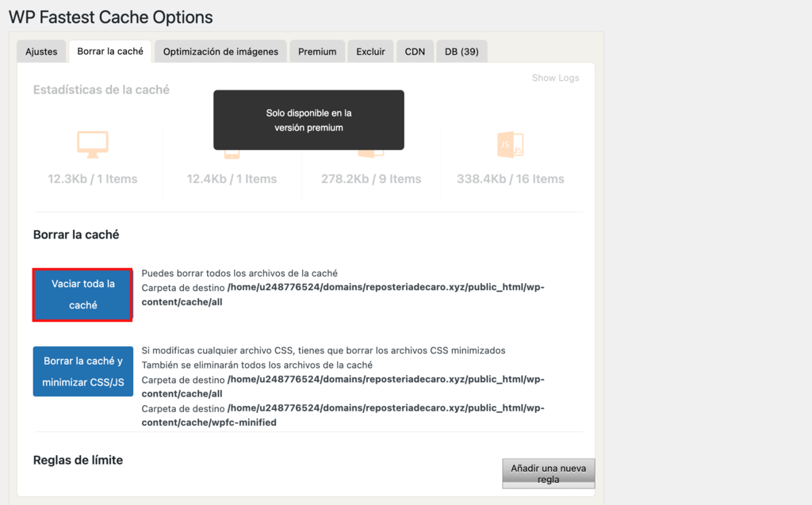
Task: Open the Ajustes tab
Action: [x=41, y=52]
